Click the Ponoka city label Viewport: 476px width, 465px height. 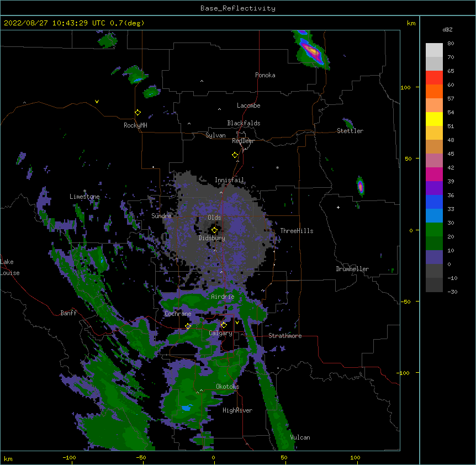click(265, 75)
